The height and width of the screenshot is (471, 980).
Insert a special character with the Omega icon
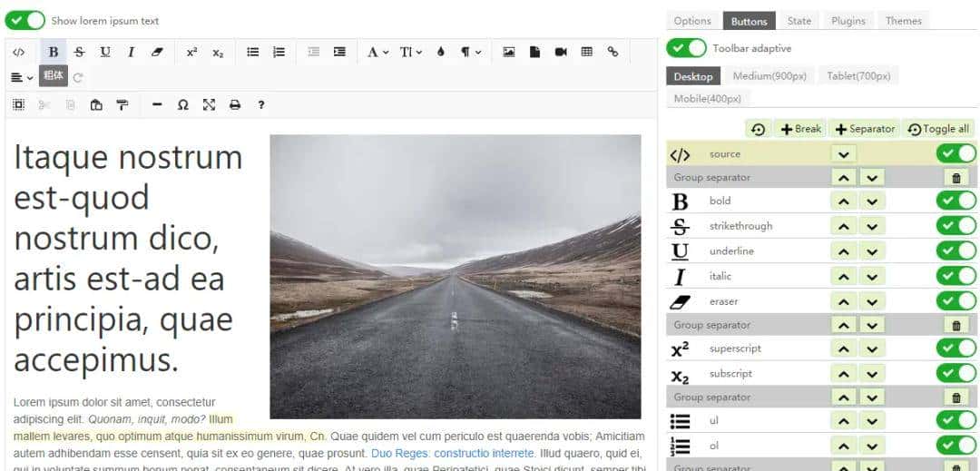(183, 105)
